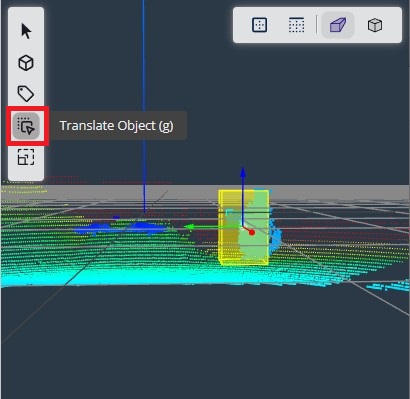The image size is (410, 399).
Task: Choose the 3D cuboid creation tool
Action: pos(26,63)
